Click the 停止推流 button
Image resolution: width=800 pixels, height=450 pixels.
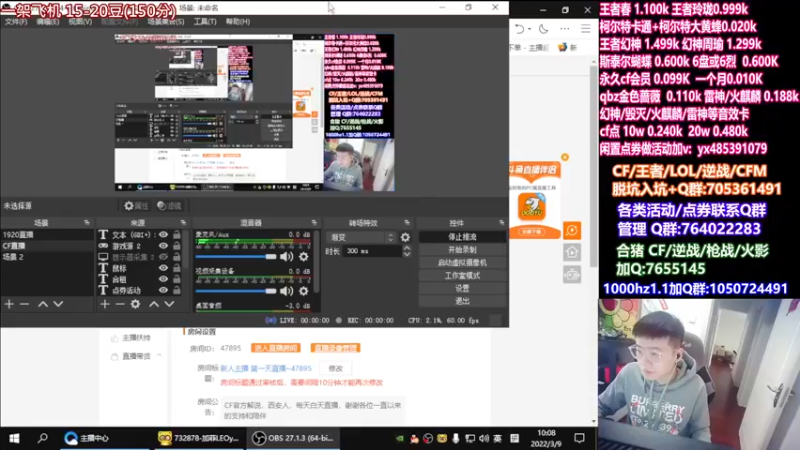pyautogui.click(x=462, y=237)
